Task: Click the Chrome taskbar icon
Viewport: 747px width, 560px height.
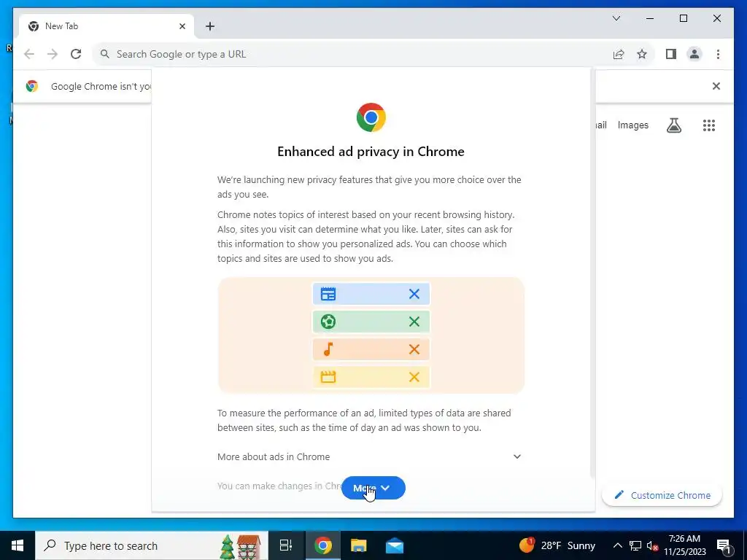Action: point(322,545)
